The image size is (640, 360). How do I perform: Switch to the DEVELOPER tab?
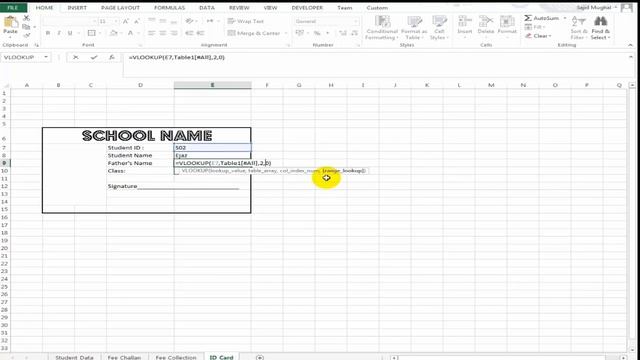pyautogui.click(x=307, y=8)
